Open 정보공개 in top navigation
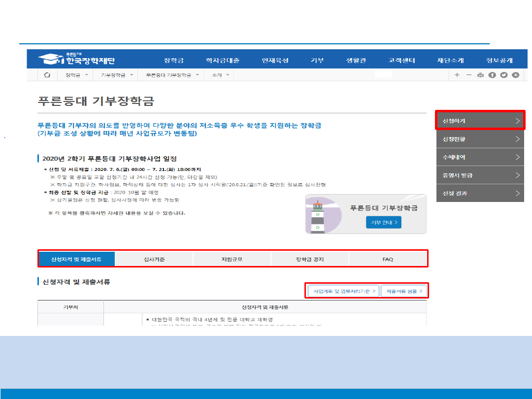 tap(499, 61)
